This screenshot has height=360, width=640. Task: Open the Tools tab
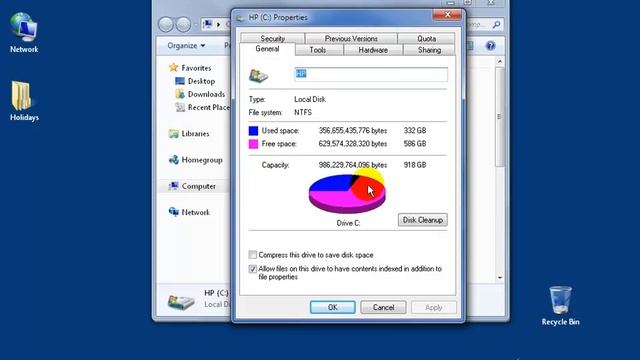318,50
